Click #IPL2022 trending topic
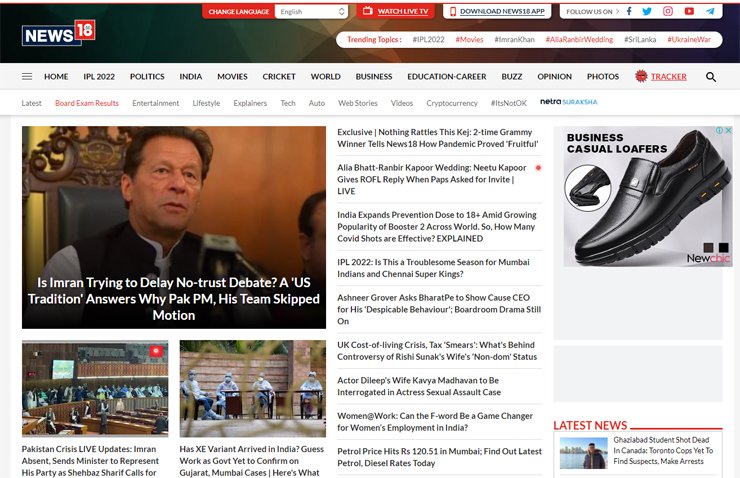The image size is (740, 478). (x=429, y=40)
